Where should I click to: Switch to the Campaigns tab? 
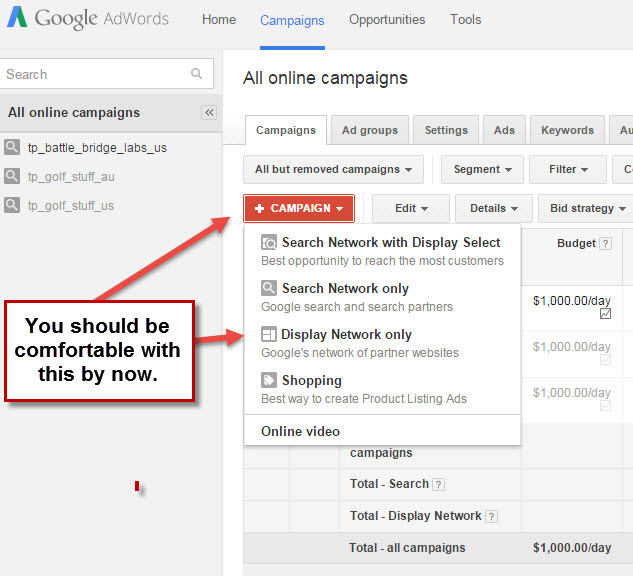pyautogui.click(x=286, y=130)
